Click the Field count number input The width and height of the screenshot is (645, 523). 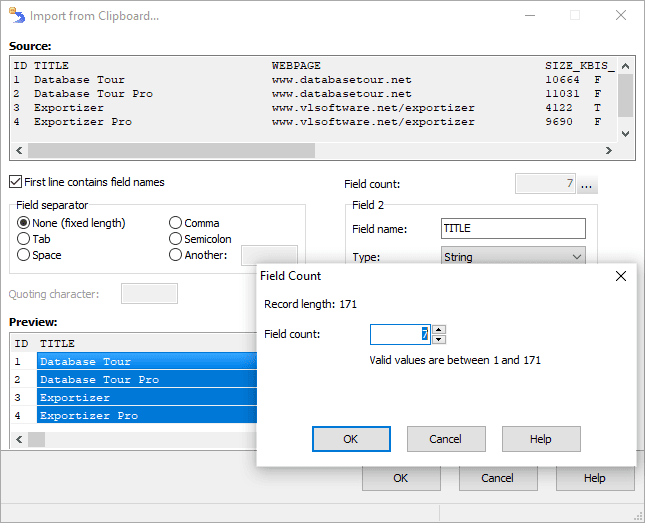coord(400,334)
